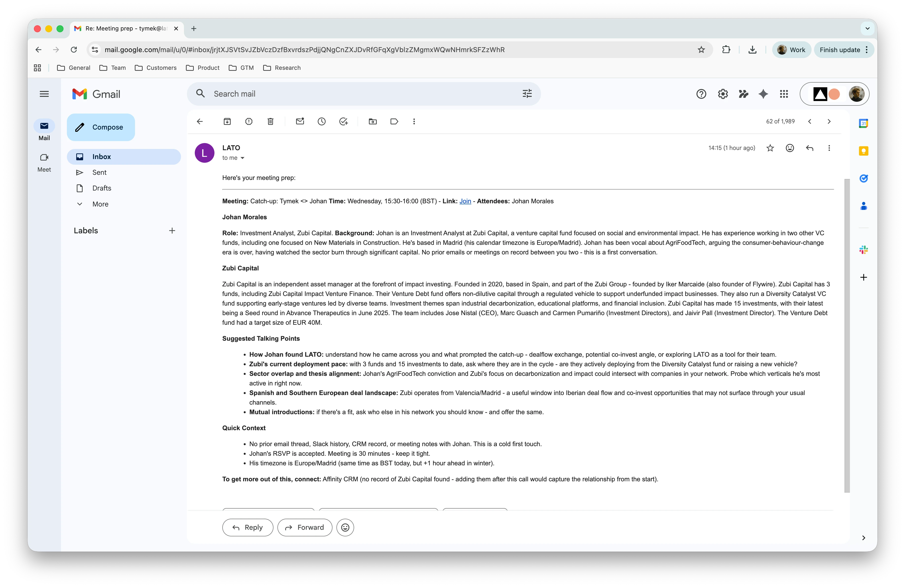Open Contacts side panel
Image resolution: width=905 pixels, height=588 pixels.
(x=863, y=206)
